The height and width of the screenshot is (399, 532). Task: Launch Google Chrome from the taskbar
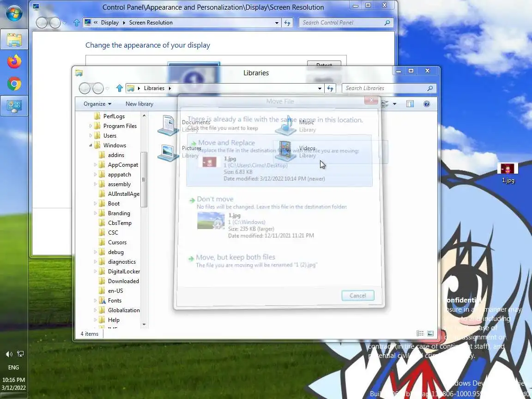tap(14, 84)
